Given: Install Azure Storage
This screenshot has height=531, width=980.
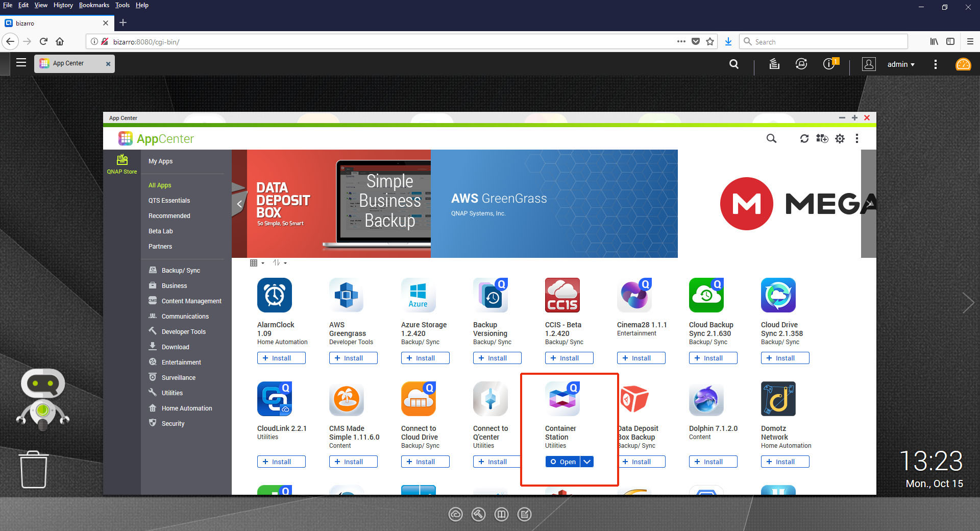Looking at the screenshot, I should pos(425,358).
